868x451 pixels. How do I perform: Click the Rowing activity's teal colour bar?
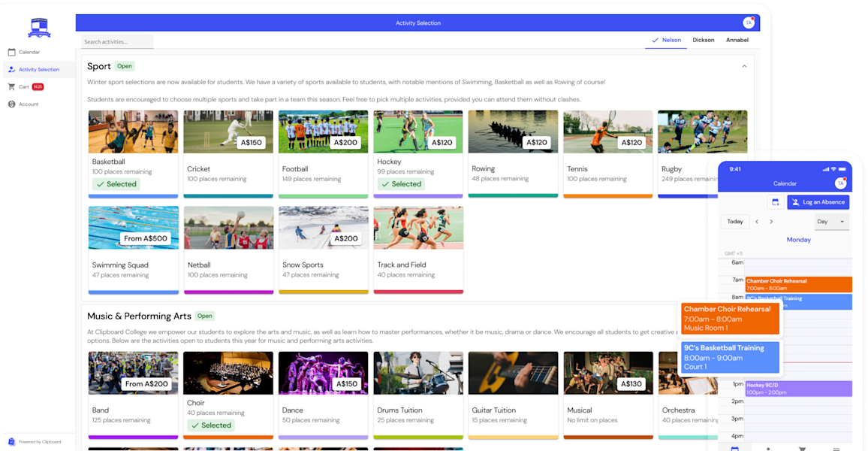tap(513, 195)
